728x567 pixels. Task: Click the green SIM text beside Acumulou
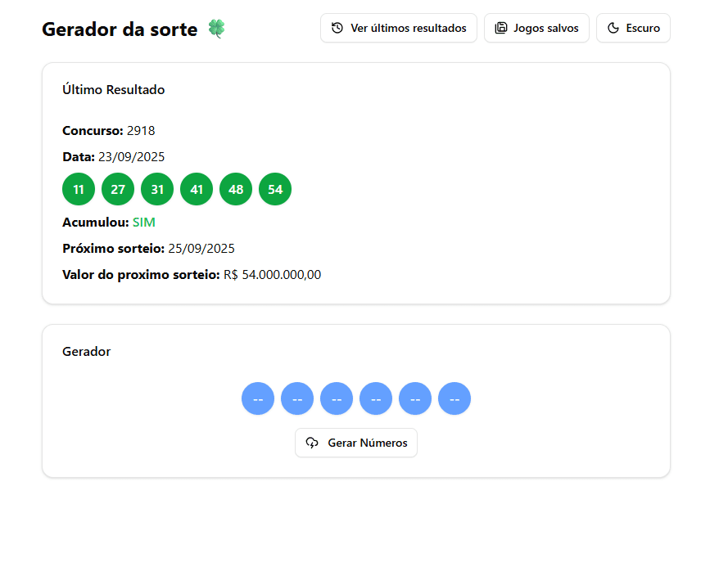coord(144,223)
